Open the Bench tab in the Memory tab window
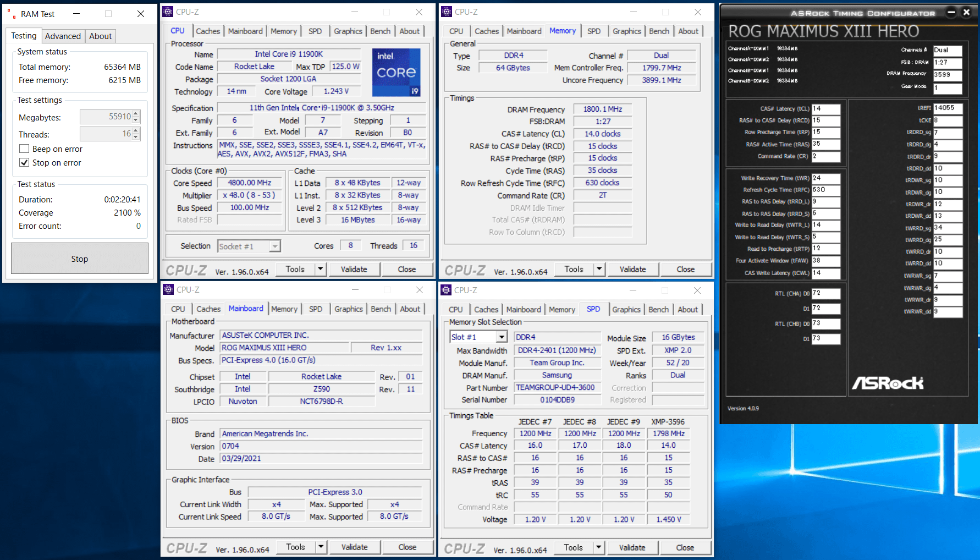Image resolution: width=980 pixels, height=560 pixels. coord(659,31)
